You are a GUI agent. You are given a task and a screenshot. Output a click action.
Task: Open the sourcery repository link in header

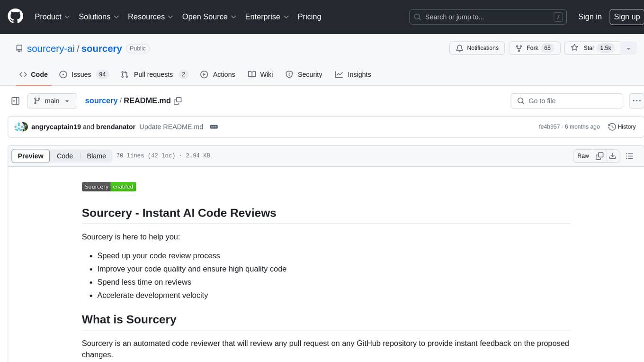[x=102, y=48]
